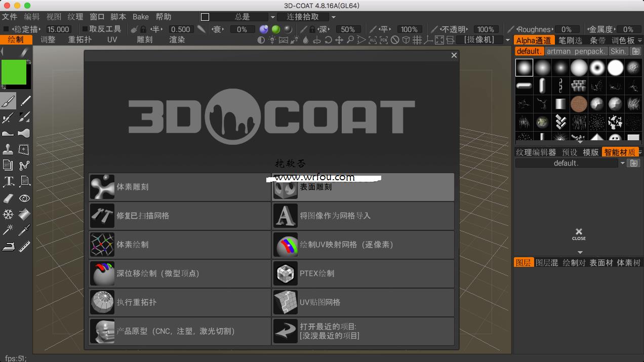Click the 15.000 stabilizer value field

point(58,29)
